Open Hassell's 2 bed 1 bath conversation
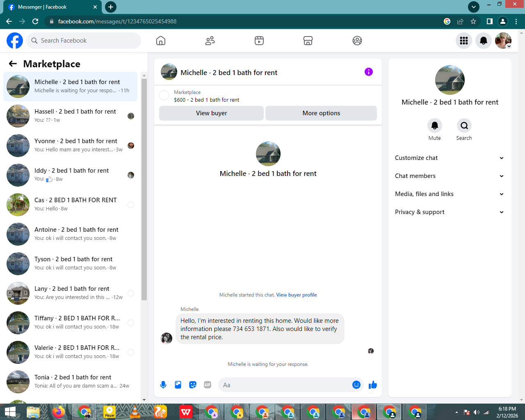 (x=70, y=116)
